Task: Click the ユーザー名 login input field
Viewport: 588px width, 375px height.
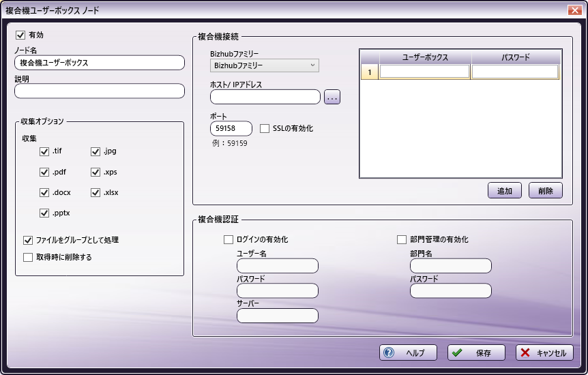Action: tap(278, 266)
